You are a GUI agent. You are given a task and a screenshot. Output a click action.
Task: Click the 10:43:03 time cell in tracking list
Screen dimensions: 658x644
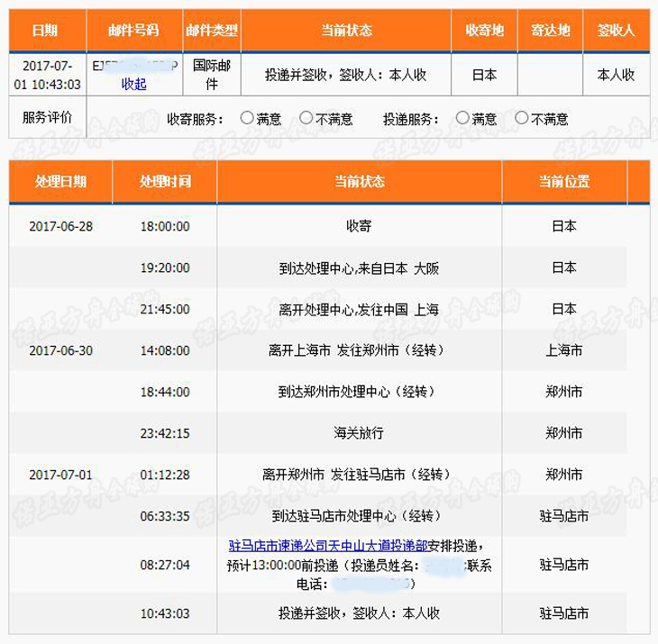click(x=165, y=613)
